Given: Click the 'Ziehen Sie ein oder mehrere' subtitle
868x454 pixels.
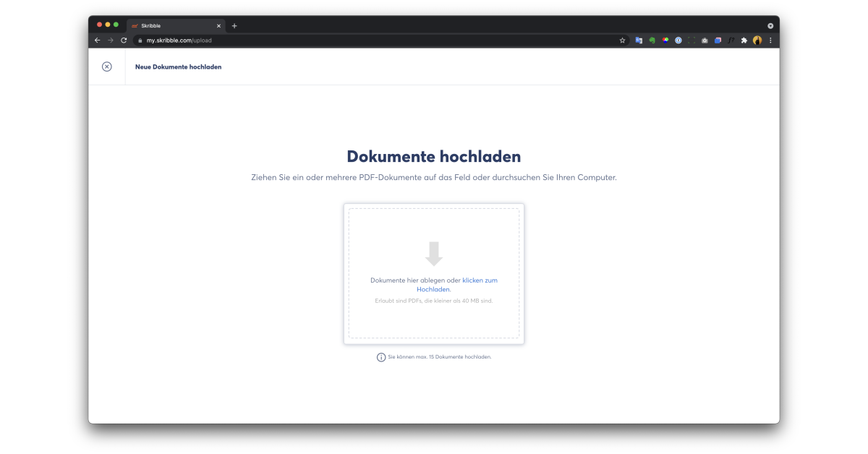Looking at the screenshot, I should 434,177.
